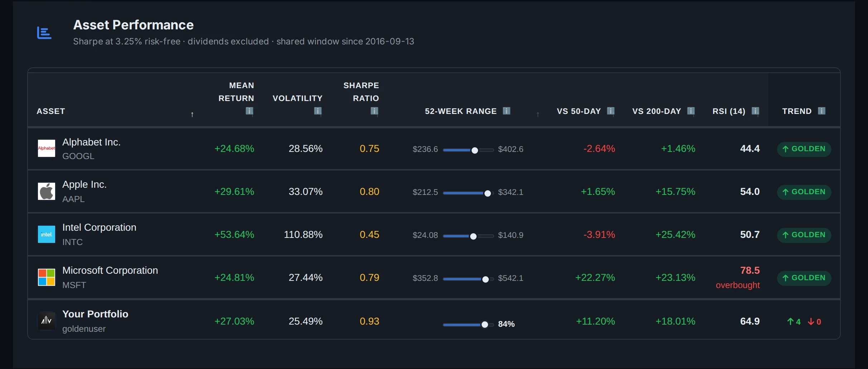Select Apple Inc. asset name
Screen dimensions: 868x369
(85, 184)
